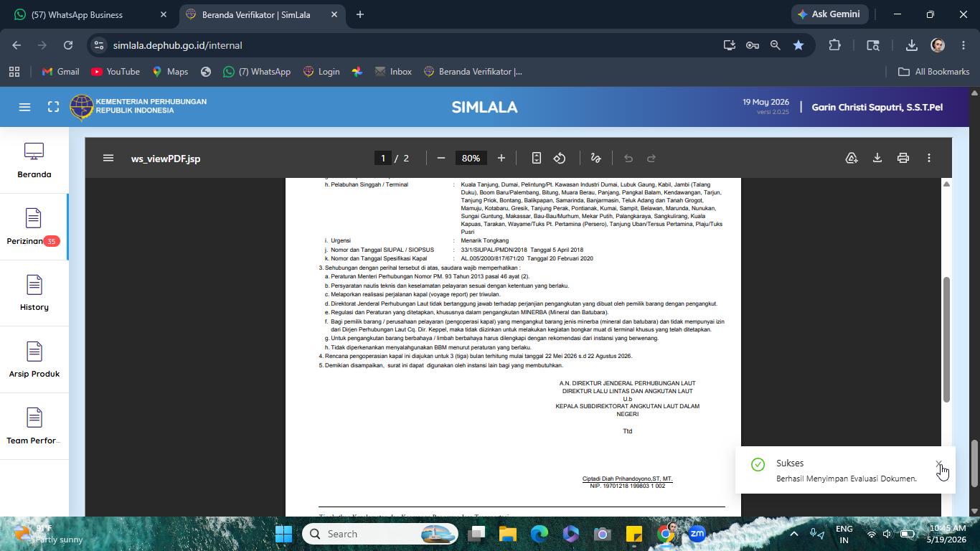The image size is (980, 551).
Task: Print the PDF document
Action: pyautogui.click(x=903, y=158)
